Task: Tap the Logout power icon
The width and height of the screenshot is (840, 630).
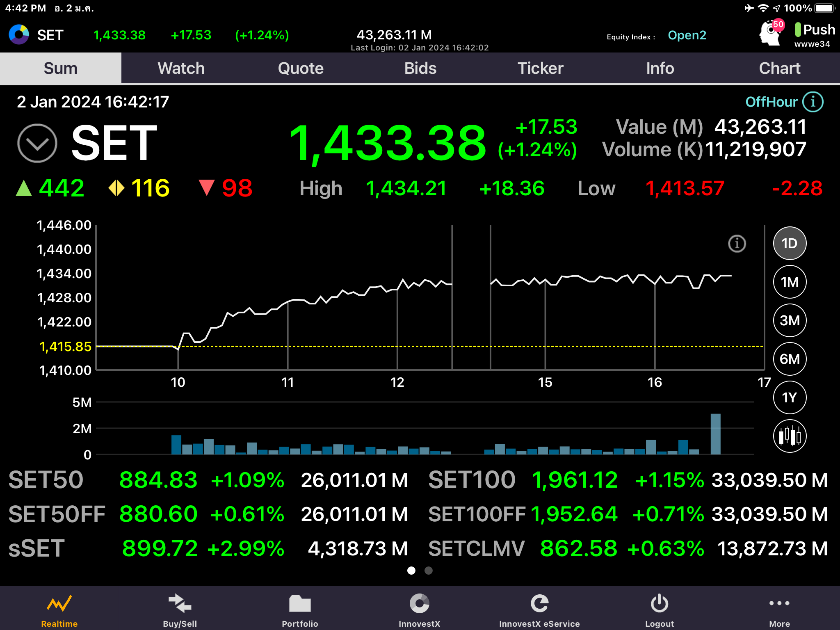Action: click(659, 604)
